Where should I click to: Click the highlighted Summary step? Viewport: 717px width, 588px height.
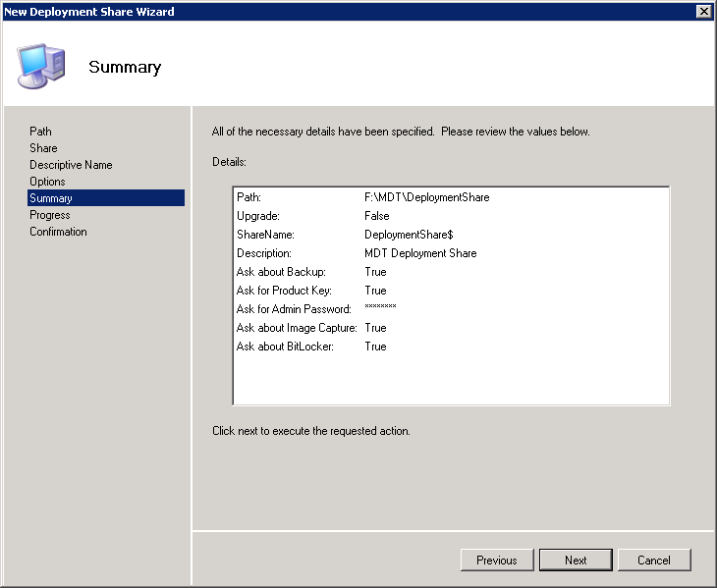pos(50,198)
